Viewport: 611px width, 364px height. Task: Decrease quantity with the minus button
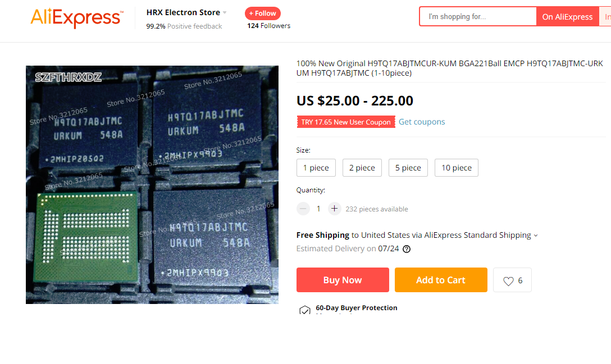(303, 209)
